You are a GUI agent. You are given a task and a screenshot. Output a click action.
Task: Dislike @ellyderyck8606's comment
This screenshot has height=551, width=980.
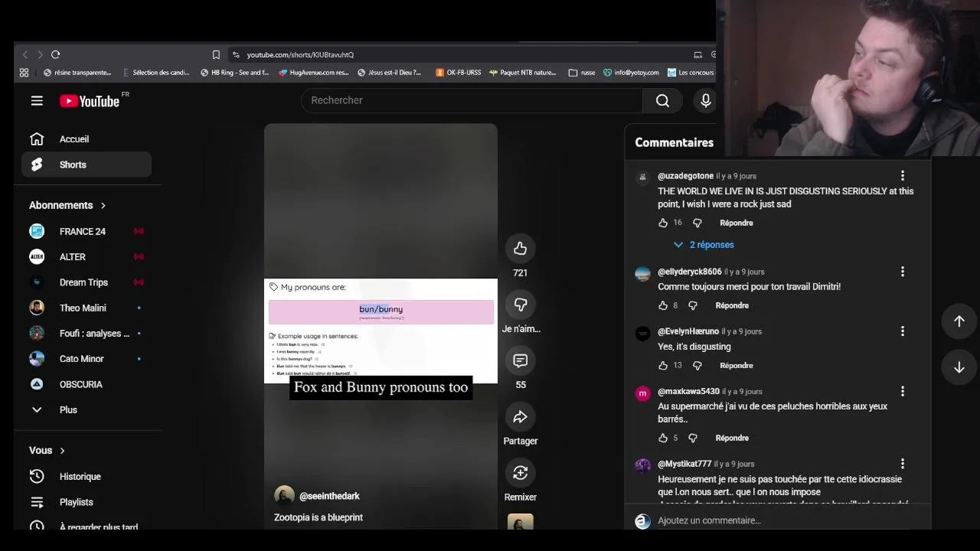pos(692,305)
